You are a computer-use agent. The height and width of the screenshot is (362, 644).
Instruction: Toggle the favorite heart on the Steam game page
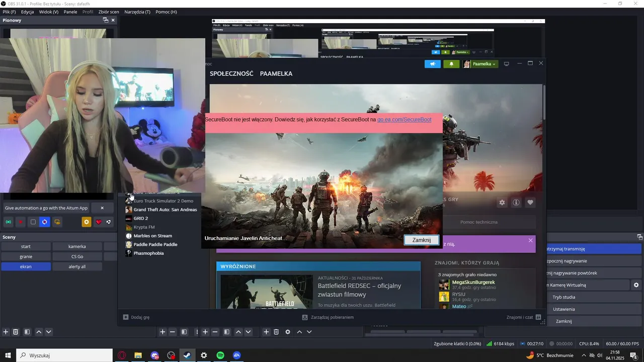point(530,203)
